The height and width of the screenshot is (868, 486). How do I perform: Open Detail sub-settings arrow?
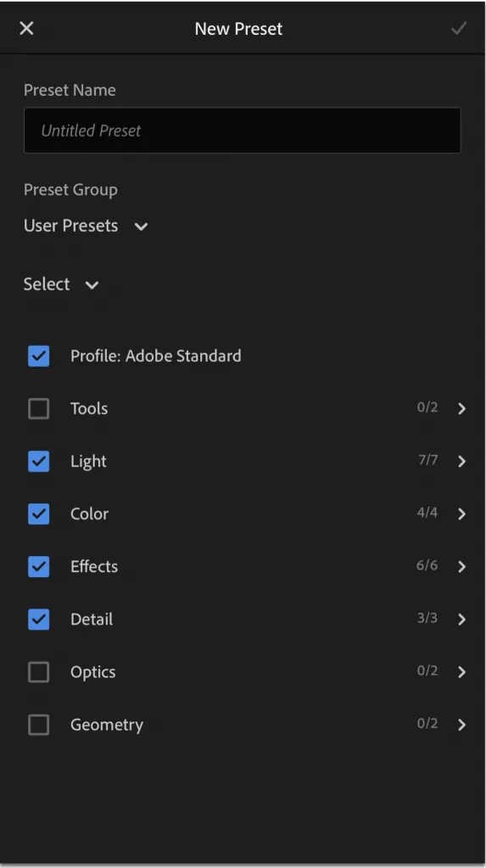tap(461, 619)
